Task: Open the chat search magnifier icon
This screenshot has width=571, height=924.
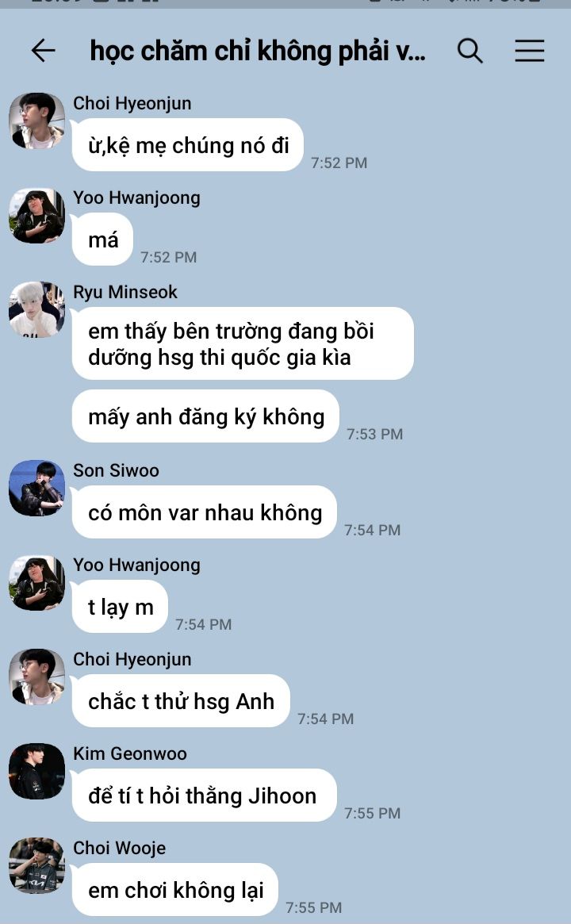Action: coord(469,51)
